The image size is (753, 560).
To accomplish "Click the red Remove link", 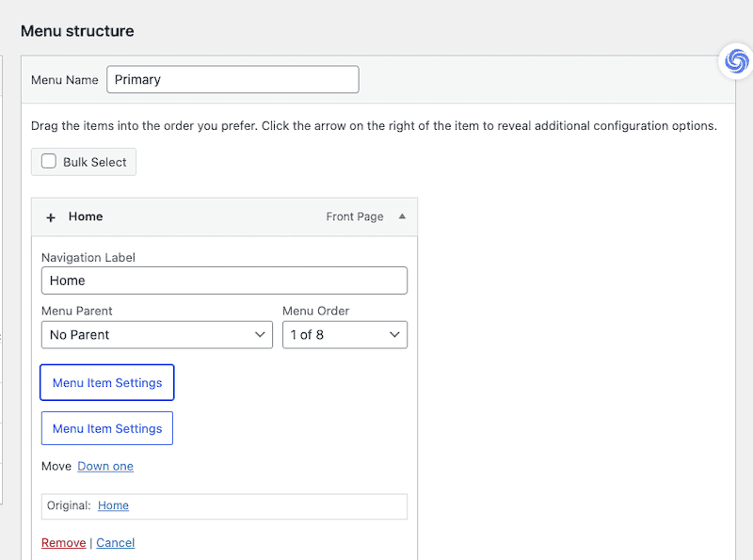I will 63,543.
